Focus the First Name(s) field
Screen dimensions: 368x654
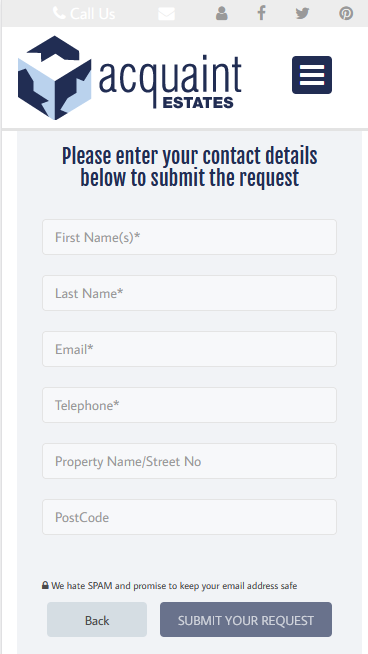pos(189,237)
